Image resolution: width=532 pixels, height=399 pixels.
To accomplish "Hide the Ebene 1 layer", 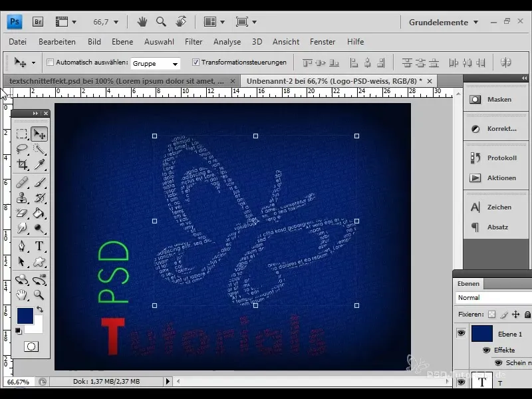I will 461,333.
